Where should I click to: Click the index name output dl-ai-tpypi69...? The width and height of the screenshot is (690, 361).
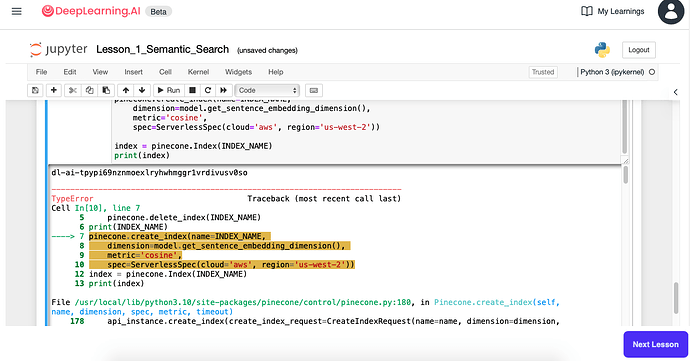click(149, 173)
